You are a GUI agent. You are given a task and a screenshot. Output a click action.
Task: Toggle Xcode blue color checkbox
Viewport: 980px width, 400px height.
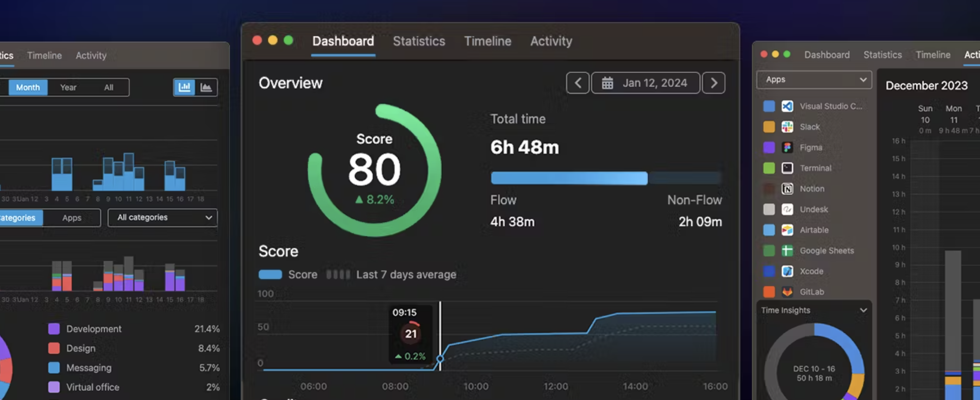(769, 271)
